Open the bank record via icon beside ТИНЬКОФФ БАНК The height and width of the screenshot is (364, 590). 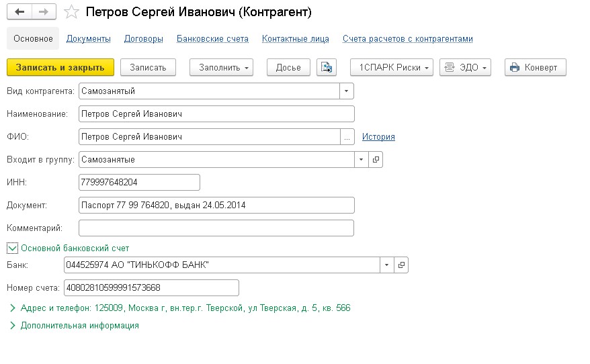(x=401, y=265)
